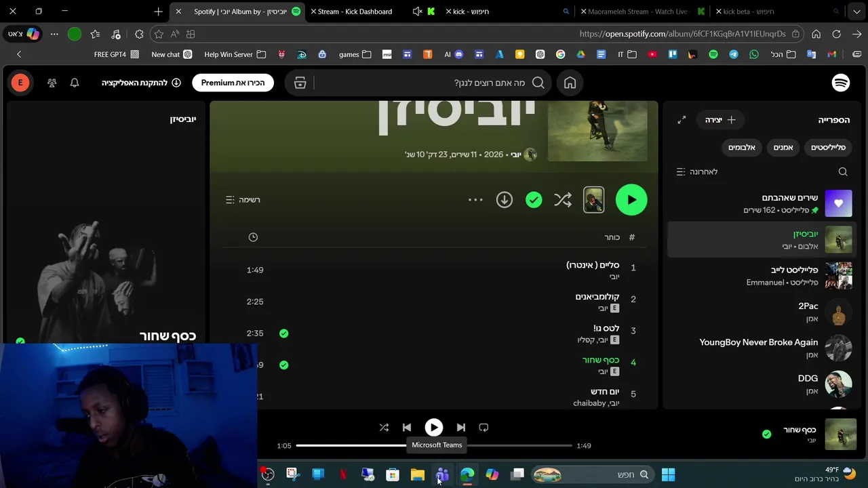Image resolution: width=868 pixels, height=488 pixels.
Task: Toggle the green saved-to-library checkmark for album
Action: tap(534, 200)
